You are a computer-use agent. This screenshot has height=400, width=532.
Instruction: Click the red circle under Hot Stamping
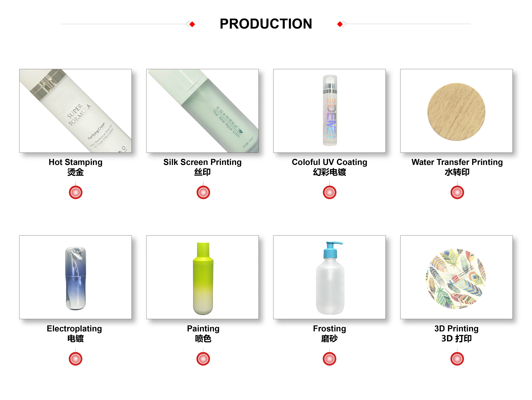point(76,192)
